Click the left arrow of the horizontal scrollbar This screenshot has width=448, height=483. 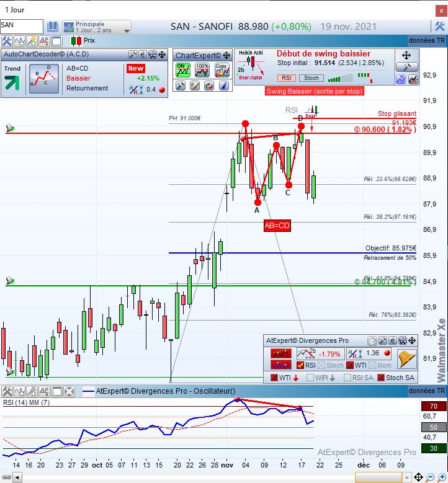17,478
